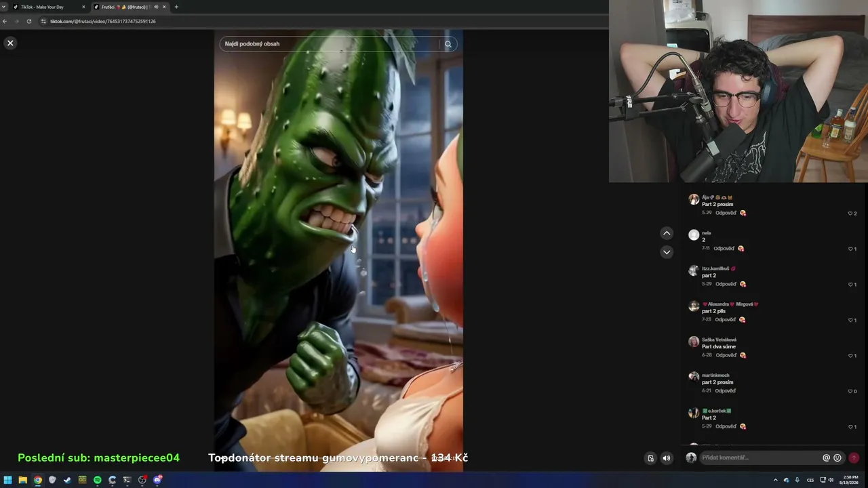This screenshot has width=868, height=488.
Task: Open the terminal from the taskbar
Action: pos(127,480)
